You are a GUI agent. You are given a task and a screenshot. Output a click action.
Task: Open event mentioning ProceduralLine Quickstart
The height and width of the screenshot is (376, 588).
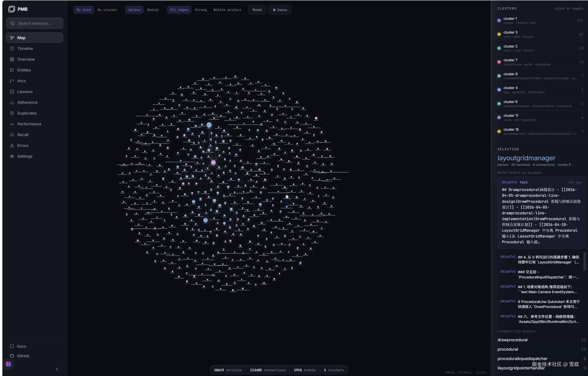coord(540,304)
